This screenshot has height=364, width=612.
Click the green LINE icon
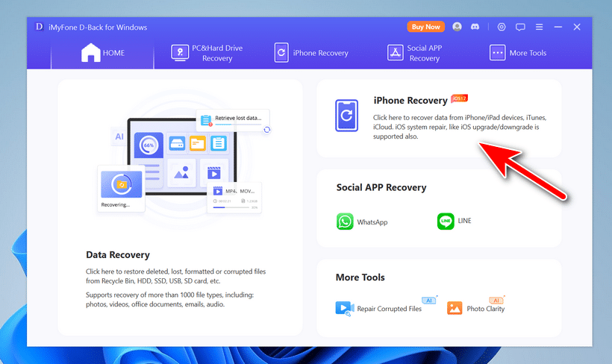click(x=446, y=222)
